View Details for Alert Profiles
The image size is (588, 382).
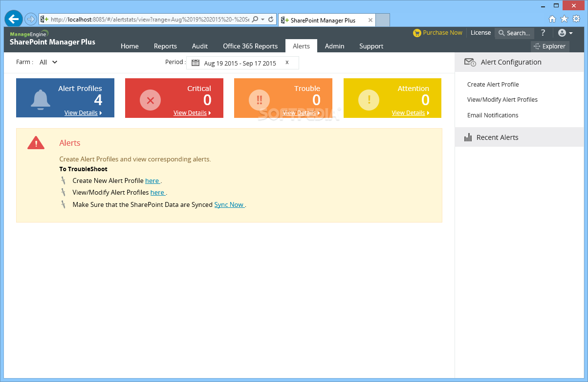pyautogui.click(x=83, y=113)
